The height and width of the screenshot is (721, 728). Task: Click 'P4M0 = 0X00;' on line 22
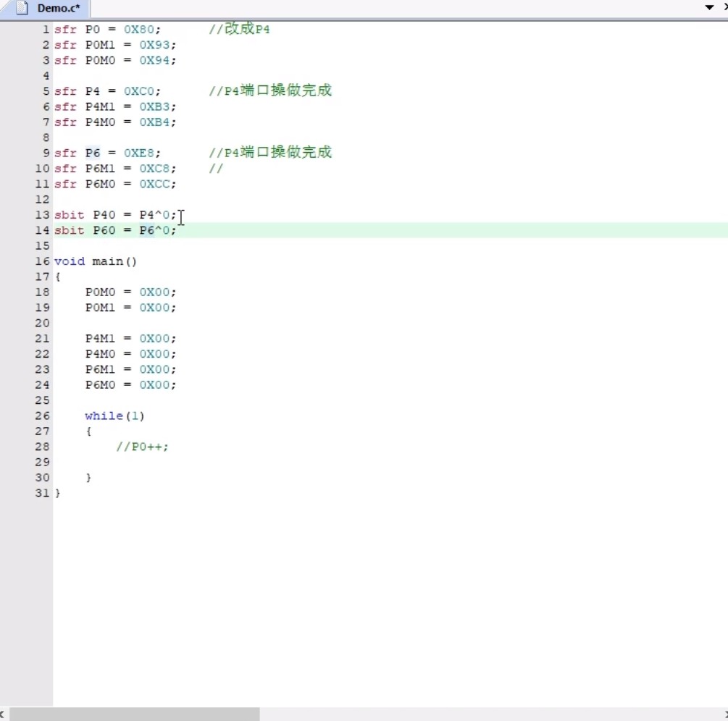(x=130, y=354)
